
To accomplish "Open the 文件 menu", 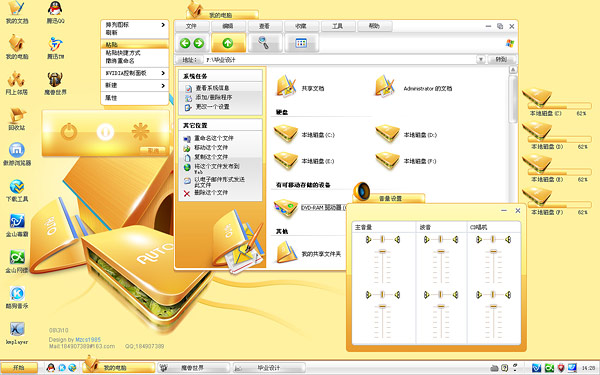I will click(191, 26).
